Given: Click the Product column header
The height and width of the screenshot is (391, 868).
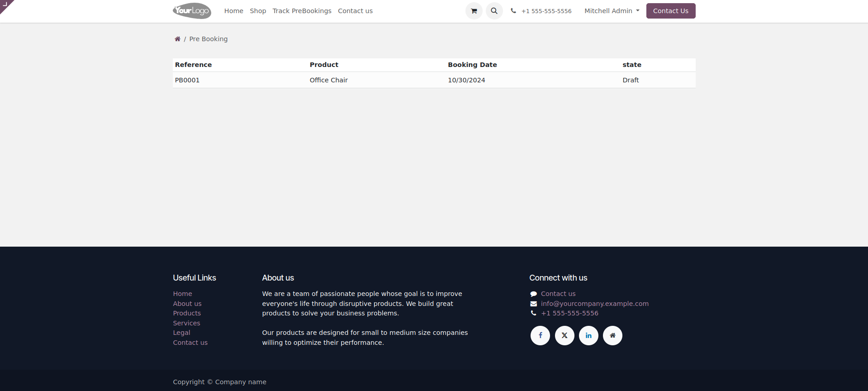Looking at the screenshot, I should (x=324, y=65).
